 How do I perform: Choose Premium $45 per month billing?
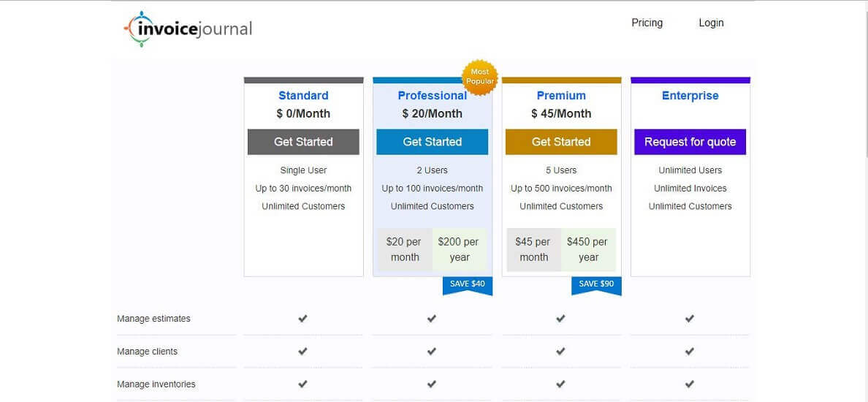click(533, 249)
